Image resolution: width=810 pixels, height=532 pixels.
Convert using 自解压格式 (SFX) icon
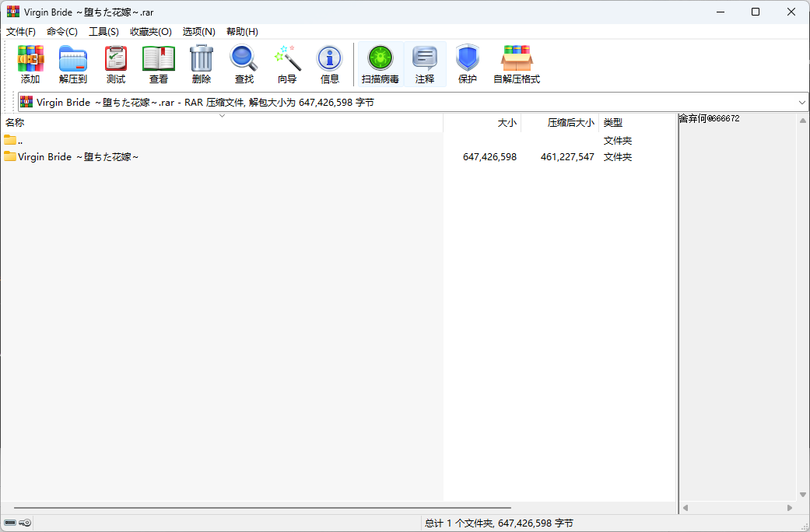517,59
